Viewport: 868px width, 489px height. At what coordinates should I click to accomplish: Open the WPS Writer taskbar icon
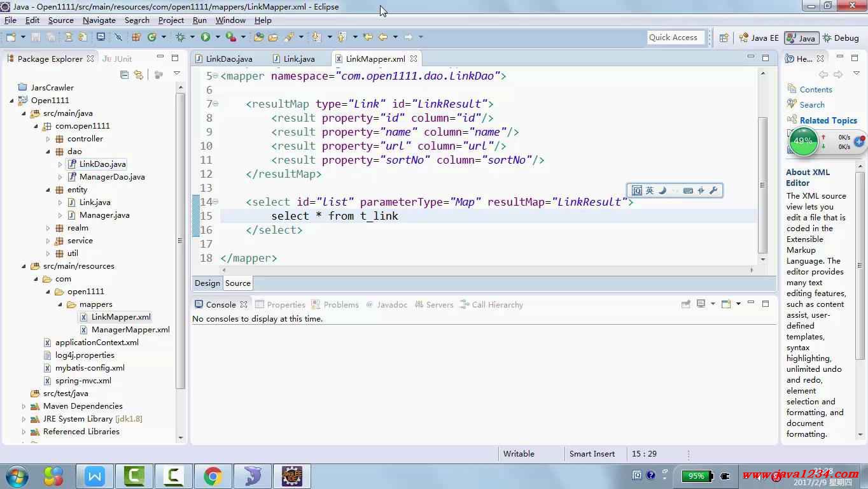click(95, 476)
